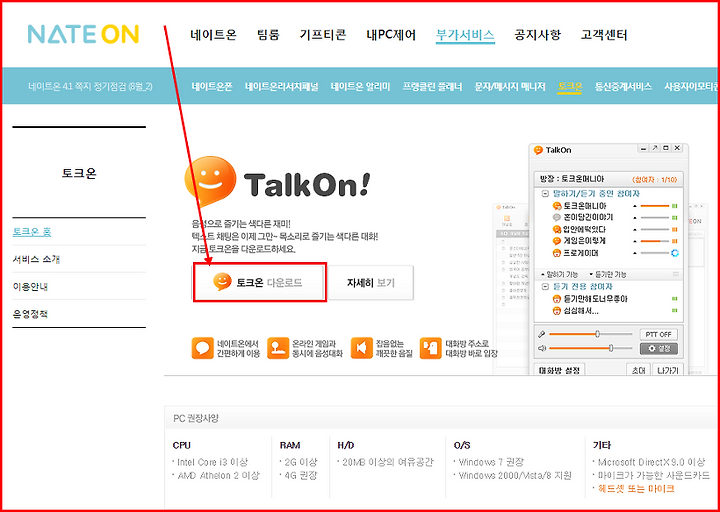720x512 pixels.
Task: Click the joystick icon beside 온라인 게임과 동시에 음성대화
Action: coord(278,348)
